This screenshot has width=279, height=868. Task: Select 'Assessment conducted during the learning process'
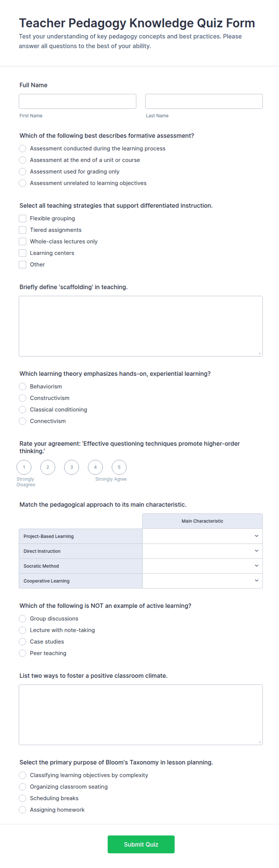click(22, 148)
